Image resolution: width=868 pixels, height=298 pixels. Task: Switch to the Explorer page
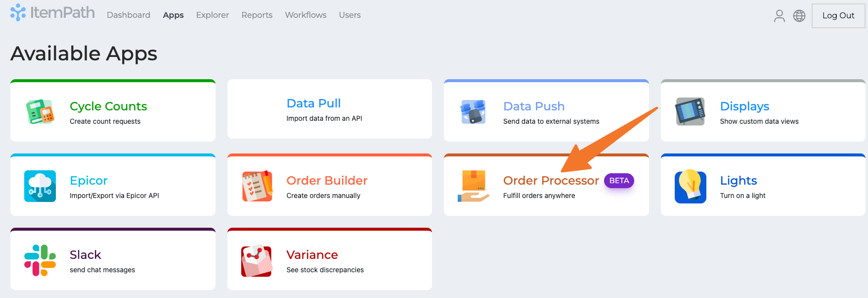[x=212, y=15]
